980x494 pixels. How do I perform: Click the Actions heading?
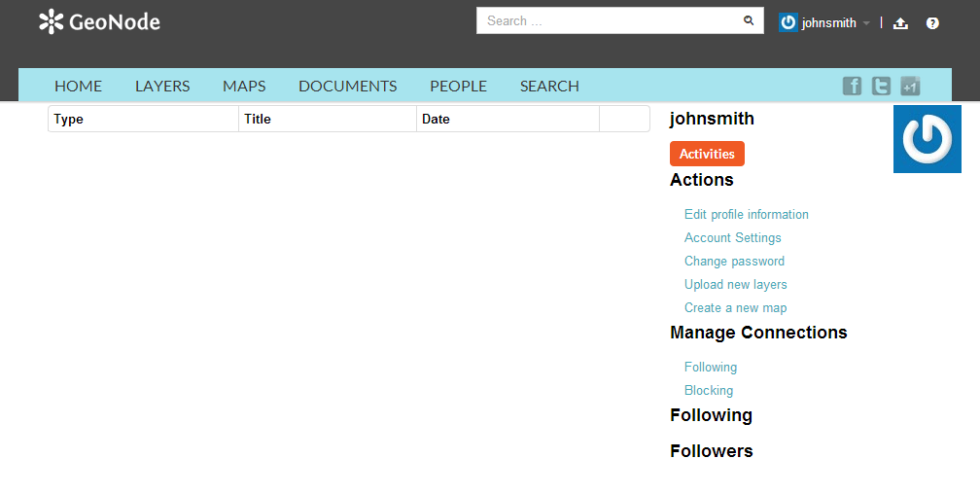click(702, 180)
